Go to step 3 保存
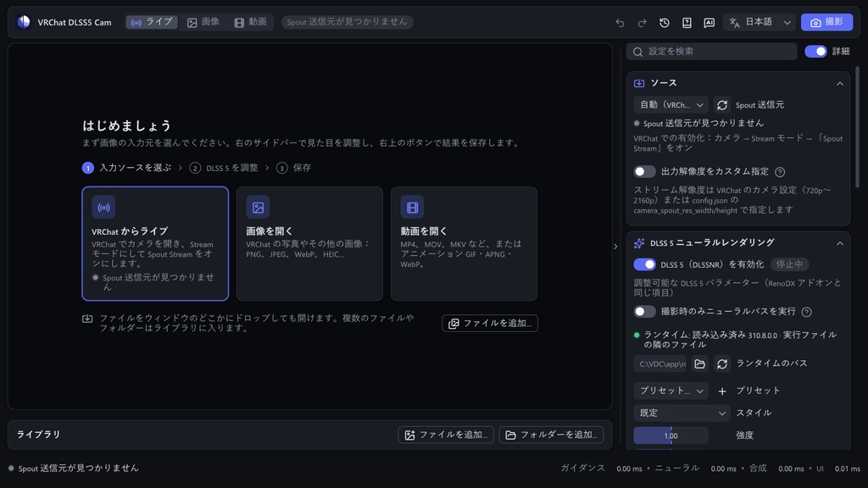868x488 pixels. coord(293,168)
